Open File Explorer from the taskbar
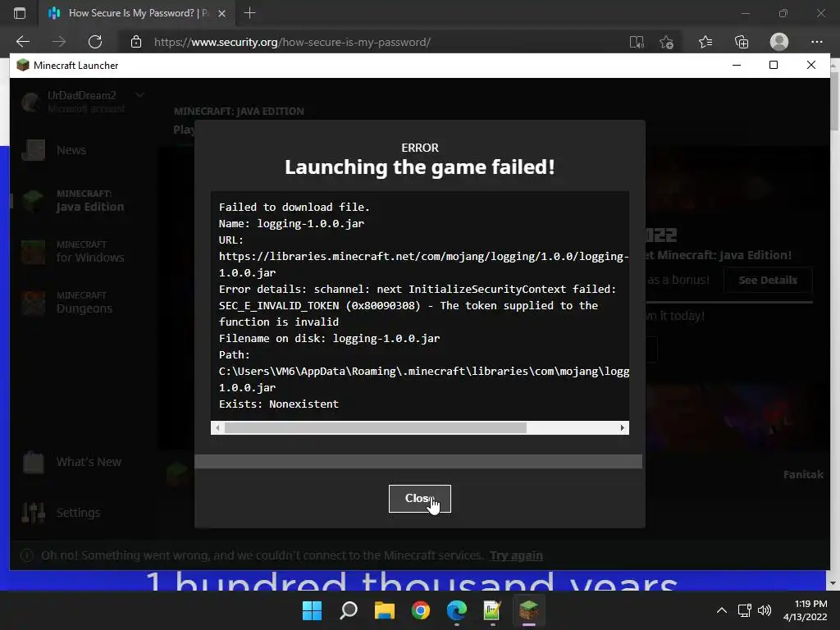Image resolution: width=840 pixels, height=630 pixels. 384,610
